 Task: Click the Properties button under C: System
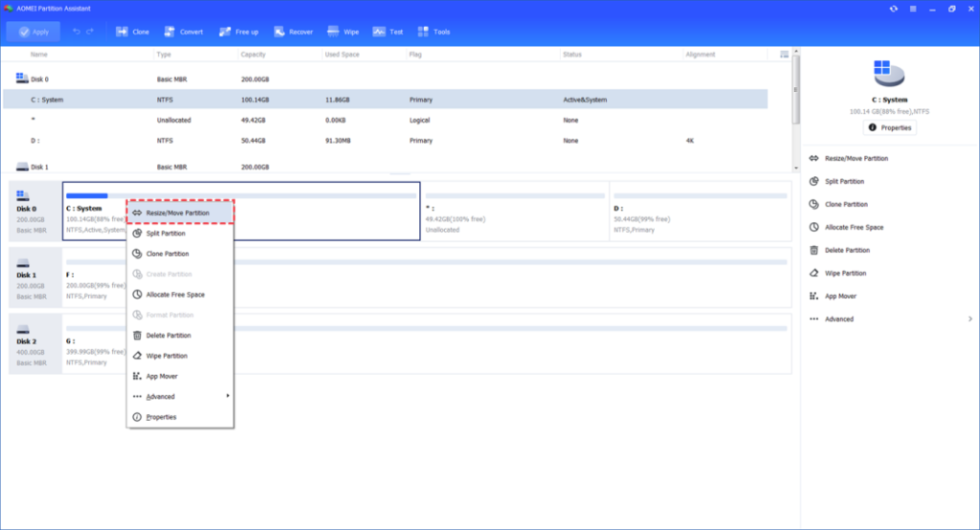click(889, 128)
